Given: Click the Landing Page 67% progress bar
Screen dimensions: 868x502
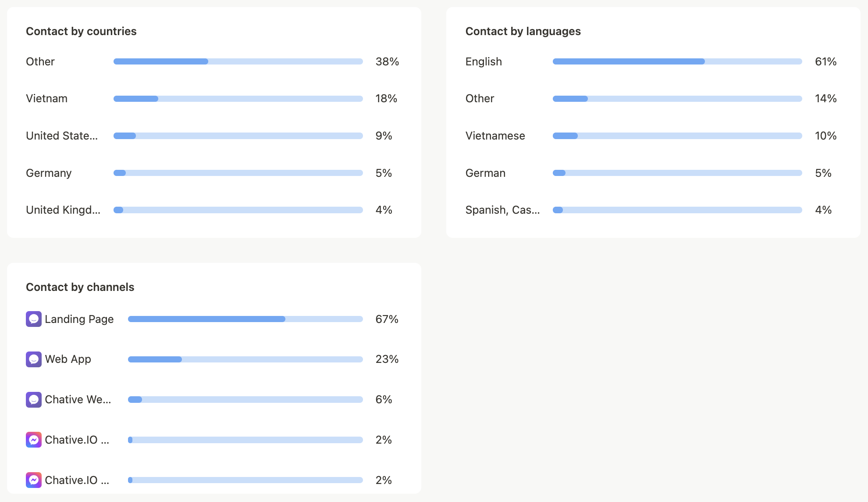Looking at the screenshot, I should tap(245, 319).
